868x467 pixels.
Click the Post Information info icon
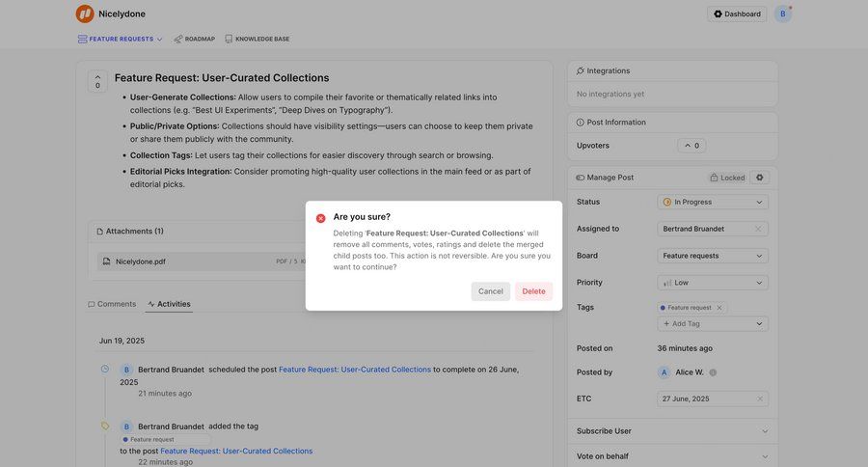[581, 123]
